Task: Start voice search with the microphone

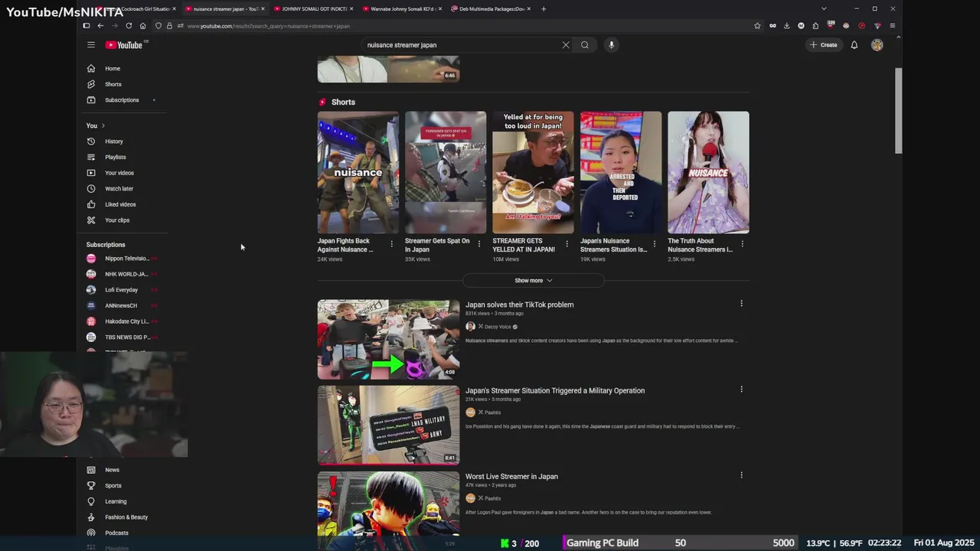Action: point(611,45)
